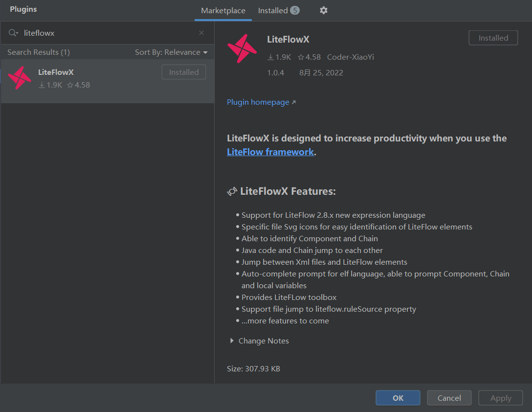Click the Support for LiteFlow 2.8.x bullet
Image resolution: width=532 pixels, height=412 pixels.
[333, 215]
